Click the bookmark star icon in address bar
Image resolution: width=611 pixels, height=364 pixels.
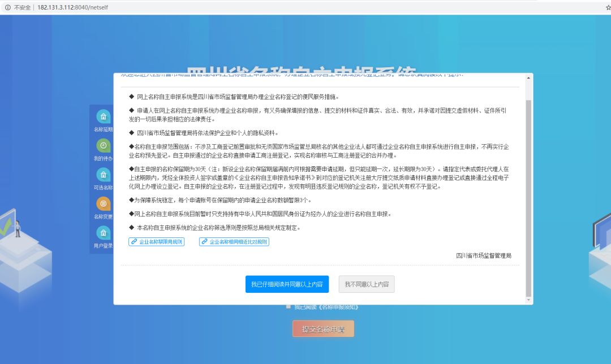coord(608,7)
